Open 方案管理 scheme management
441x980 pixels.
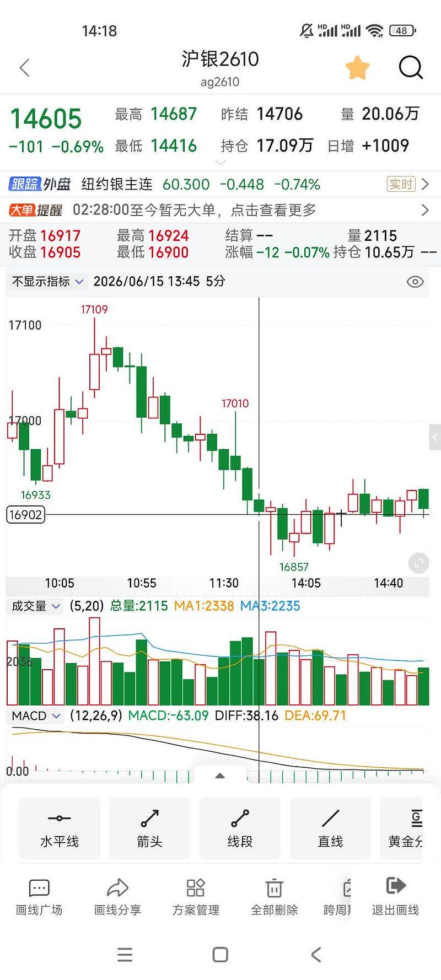(x=196, y=898)
